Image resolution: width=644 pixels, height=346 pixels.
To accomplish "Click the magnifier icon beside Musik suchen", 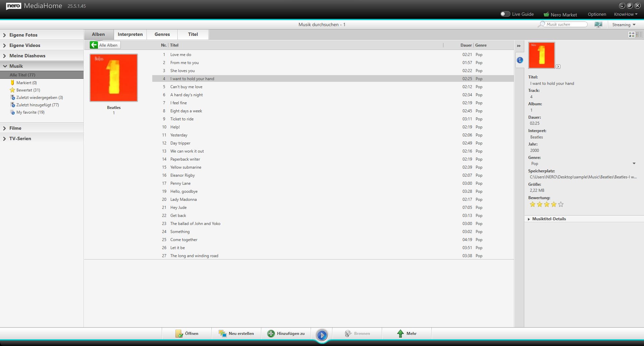I will pyautogui.click(x=541, y=24).
